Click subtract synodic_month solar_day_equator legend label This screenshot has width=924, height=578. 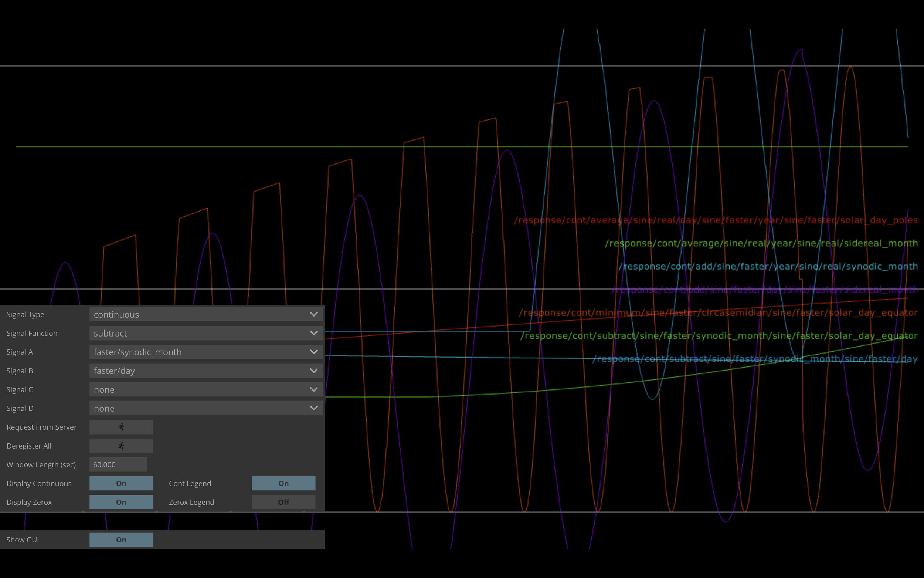tap(719, 336)
